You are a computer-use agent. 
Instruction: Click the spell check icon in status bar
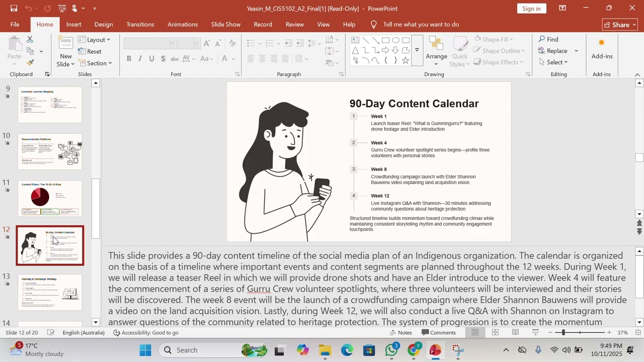point(51,332)
